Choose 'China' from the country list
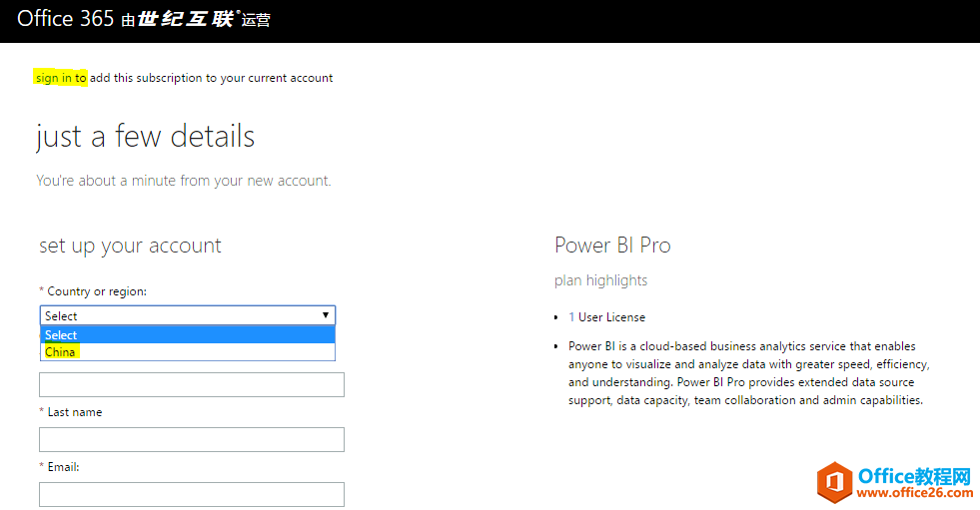Image resolution: width=980 pixels, height=510 pixels. tap(188, 352)
